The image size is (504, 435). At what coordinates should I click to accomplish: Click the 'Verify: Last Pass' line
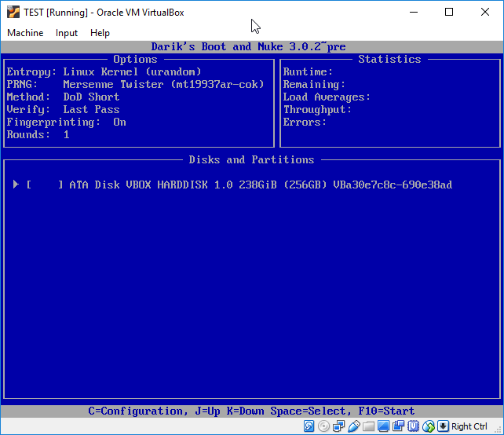tap(63, 109)
